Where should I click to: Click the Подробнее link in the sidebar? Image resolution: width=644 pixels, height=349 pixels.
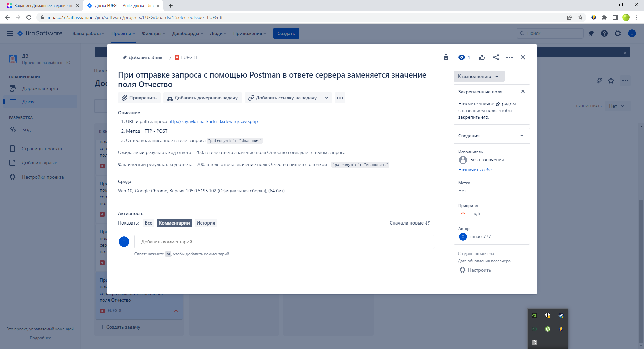coord(40,338)
